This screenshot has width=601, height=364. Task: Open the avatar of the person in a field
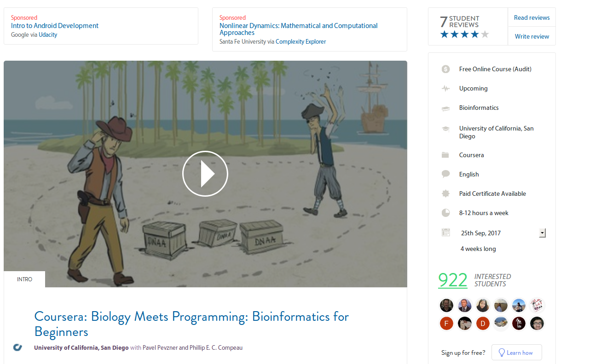pyautogui.click(x=501, y=305)
